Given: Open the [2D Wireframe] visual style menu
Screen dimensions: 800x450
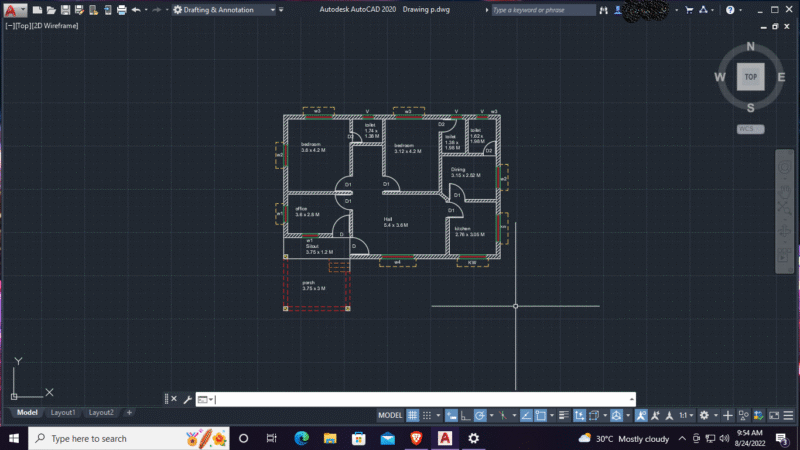Looking at the screenshot, I should coord(56,26).
